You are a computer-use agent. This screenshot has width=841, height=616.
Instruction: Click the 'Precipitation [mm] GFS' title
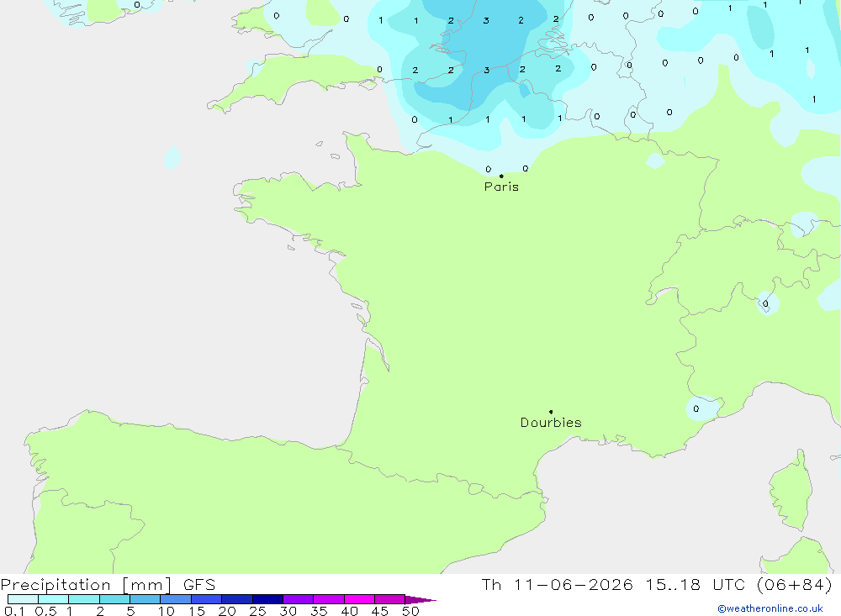tap(108, 585)
